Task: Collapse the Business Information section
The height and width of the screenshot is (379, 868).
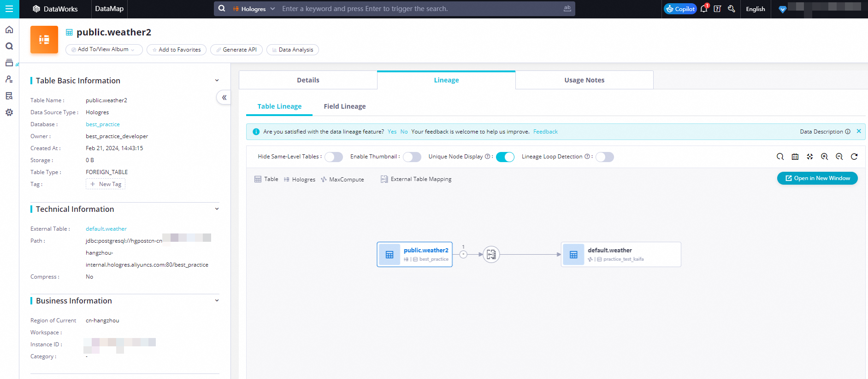Action: tap(217, 301)
